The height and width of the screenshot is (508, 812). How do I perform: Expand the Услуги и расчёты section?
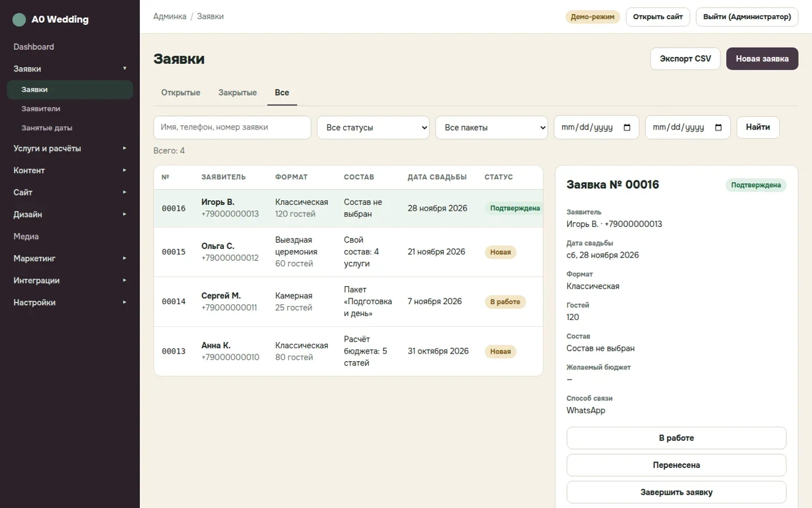click(70, 148)
